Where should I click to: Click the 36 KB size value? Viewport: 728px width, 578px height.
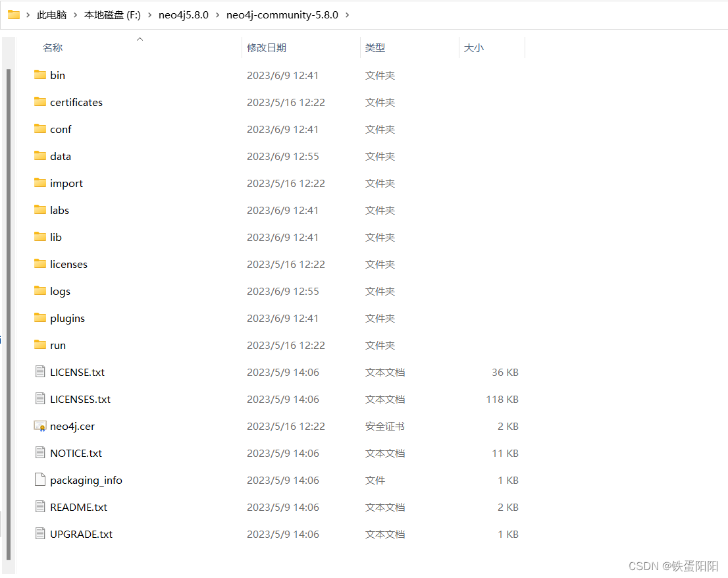[x=505, y=373]
